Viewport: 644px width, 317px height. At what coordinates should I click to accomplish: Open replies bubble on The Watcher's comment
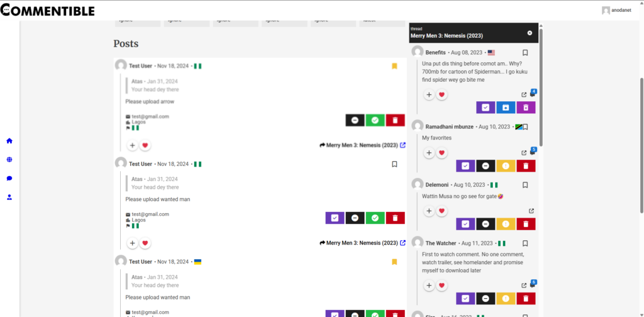pos(533,285)
